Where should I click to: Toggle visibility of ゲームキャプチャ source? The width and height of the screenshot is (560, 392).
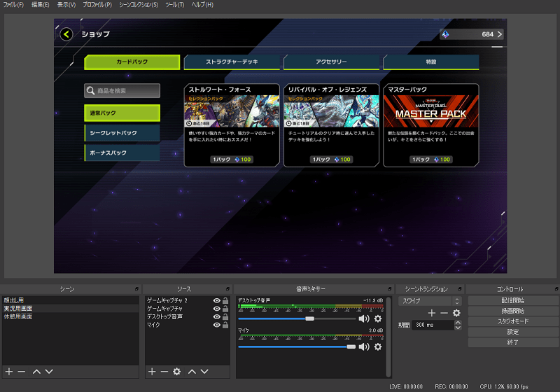tap(216, 309)
